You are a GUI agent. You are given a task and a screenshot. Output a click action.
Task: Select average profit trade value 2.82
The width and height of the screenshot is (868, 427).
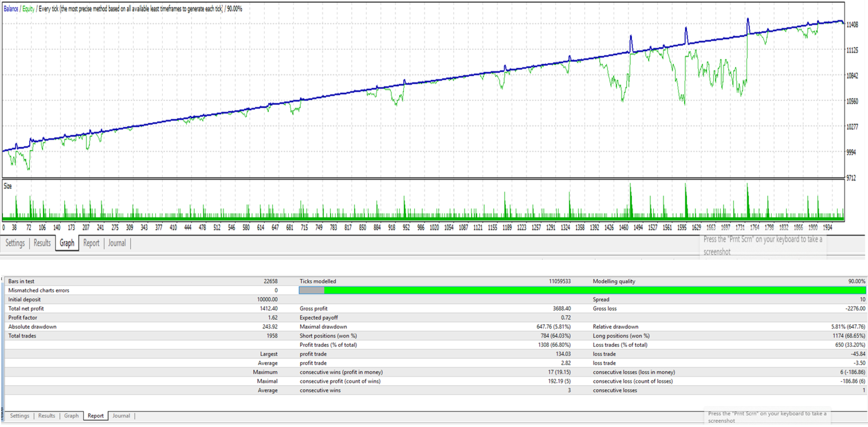[566, 363]
